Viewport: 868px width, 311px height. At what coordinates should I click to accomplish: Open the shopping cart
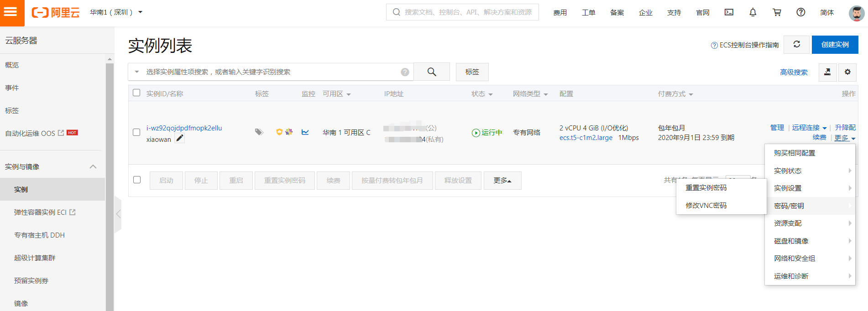777,12
